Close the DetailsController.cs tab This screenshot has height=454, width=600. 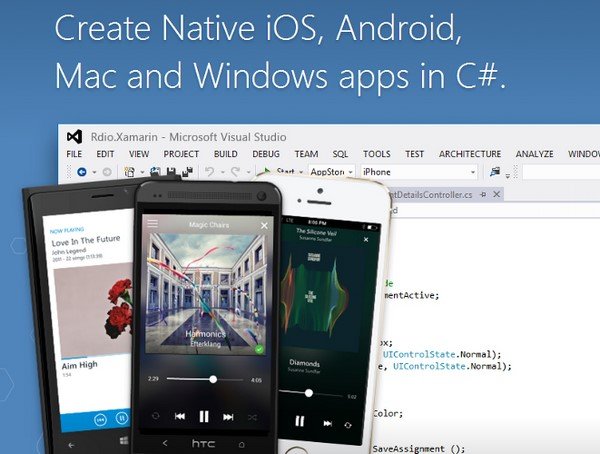[x=496, y=194]
